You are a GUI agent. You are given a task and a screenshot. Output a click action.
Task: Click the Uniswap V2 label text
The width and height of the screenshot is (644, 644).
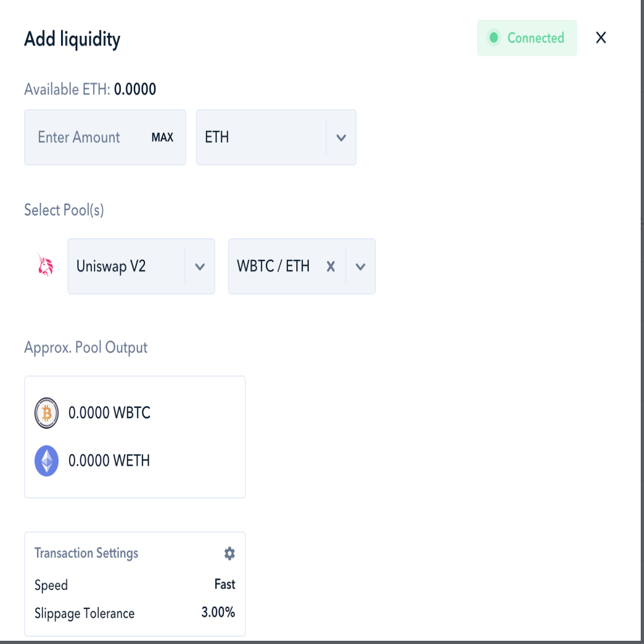click(x=111, y=266)
